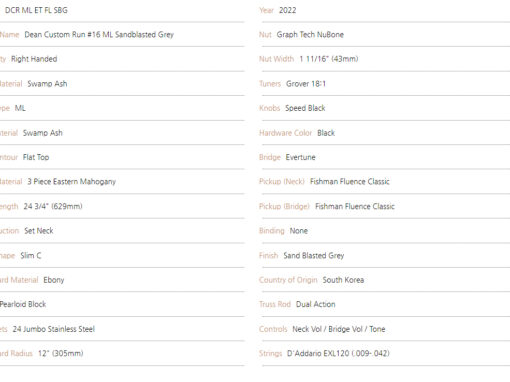This screenshot has height=382, width=510.
Task: Select the Dean Custom Run #16 name text
Action: [x=99, y=35]
